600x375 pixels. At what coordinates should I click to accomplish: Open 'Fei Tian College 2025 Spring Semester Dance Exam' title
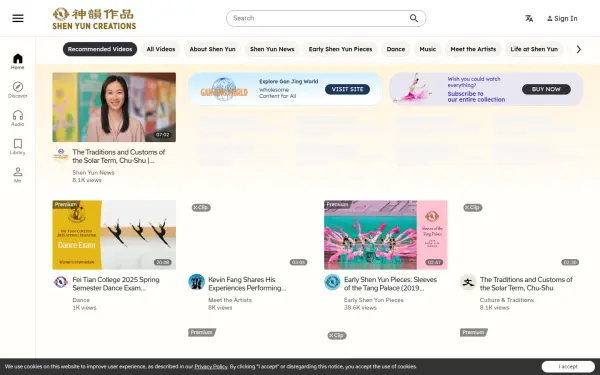(116, 284)
